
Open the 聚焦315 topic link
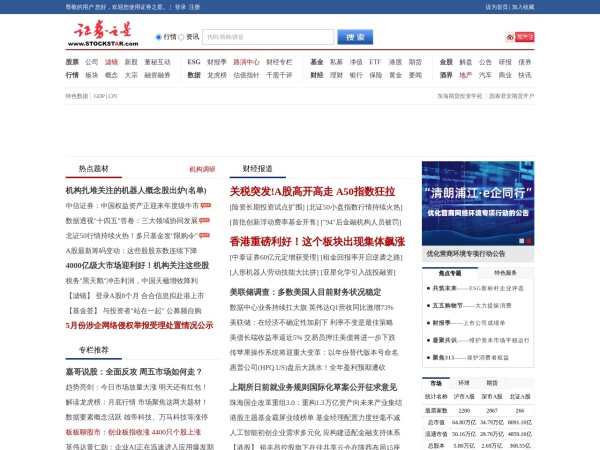(471, 357)
